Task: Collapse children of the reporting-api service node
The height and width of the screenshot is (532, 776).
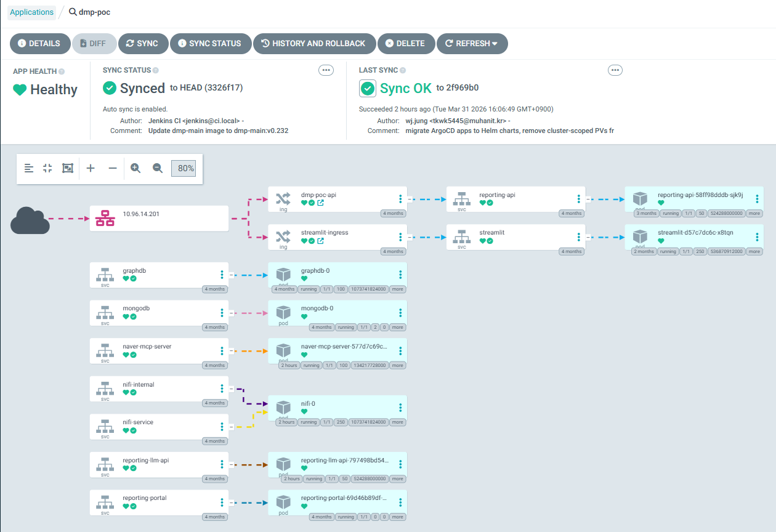Action: click(x=588, y=199)
